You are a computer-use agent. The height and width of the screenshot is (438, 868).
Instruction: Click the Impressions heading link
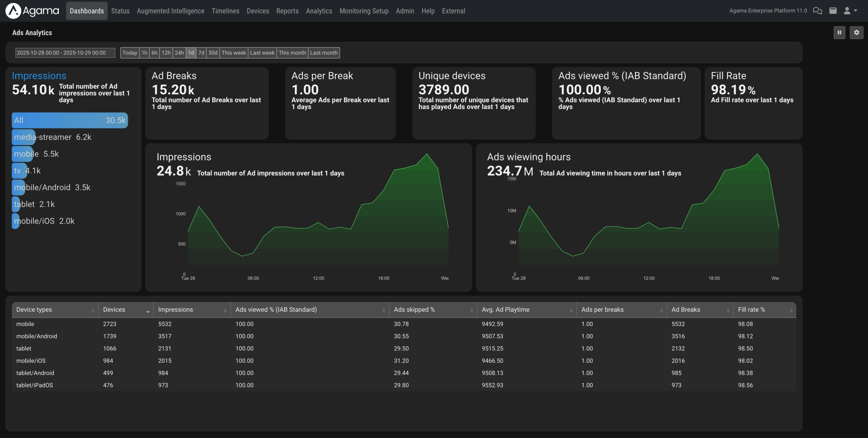39,76
